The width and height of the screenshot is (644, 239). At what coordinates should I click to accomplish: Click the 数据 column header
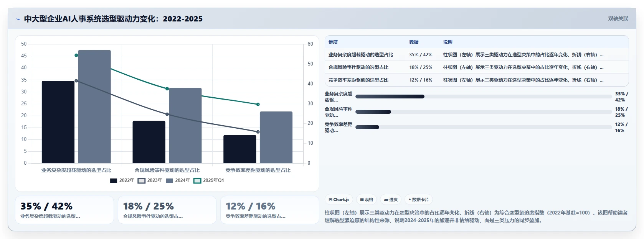click(x=414, y=42)
